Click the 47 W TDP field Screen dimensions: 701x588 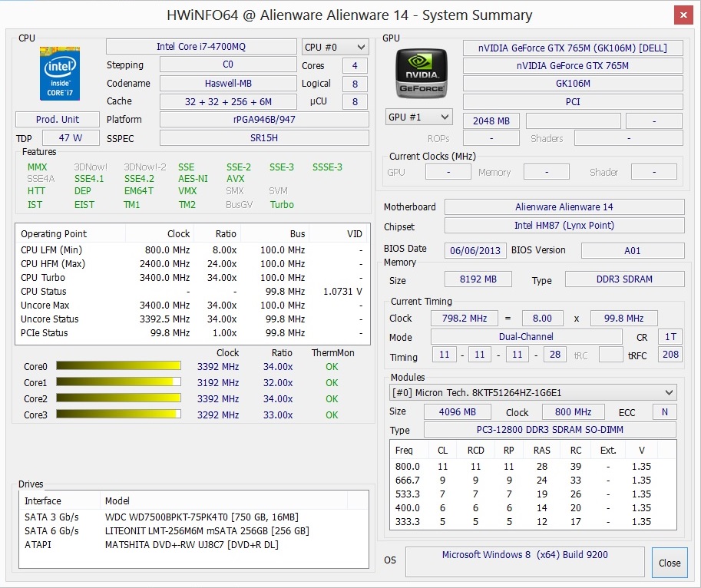tap(71, 137)
